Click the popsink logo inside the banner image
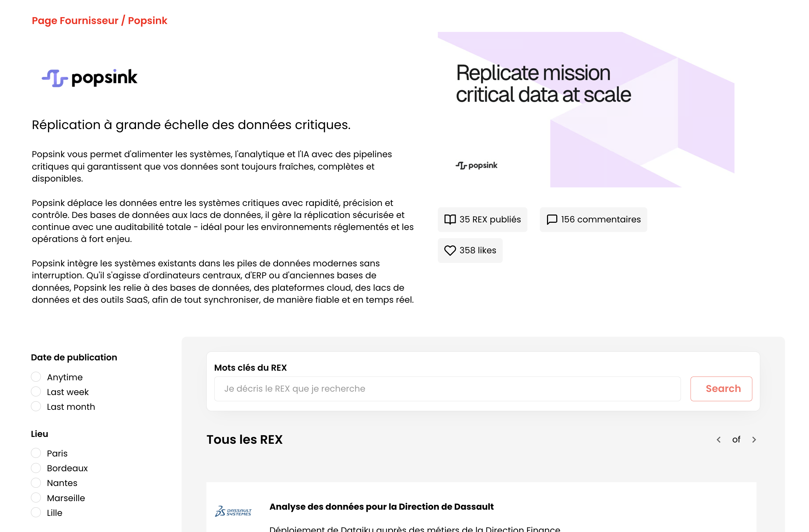The height and width of the screenshot is (532, 809). [476, 165]
